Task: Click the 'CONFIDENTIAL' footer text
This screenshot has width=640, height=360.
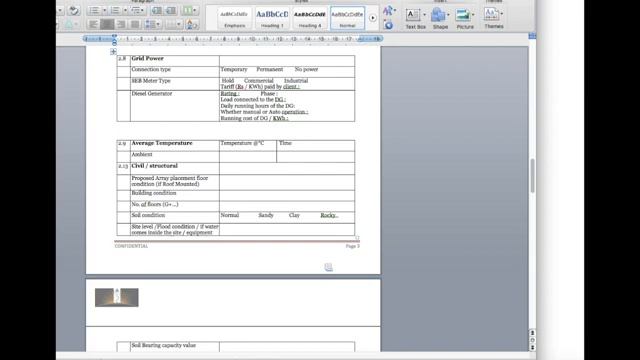Action: tap(131, 246)
